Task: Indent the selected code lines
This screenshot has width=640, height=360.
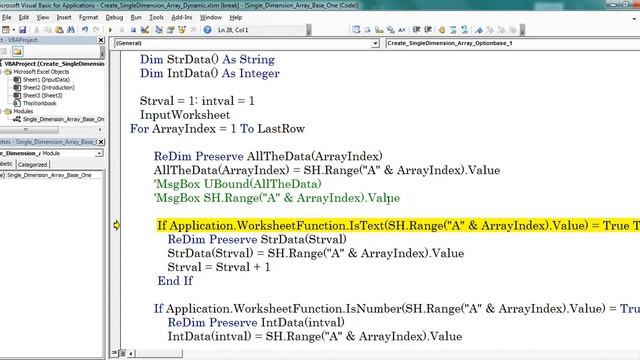Action: coord(416,30)
